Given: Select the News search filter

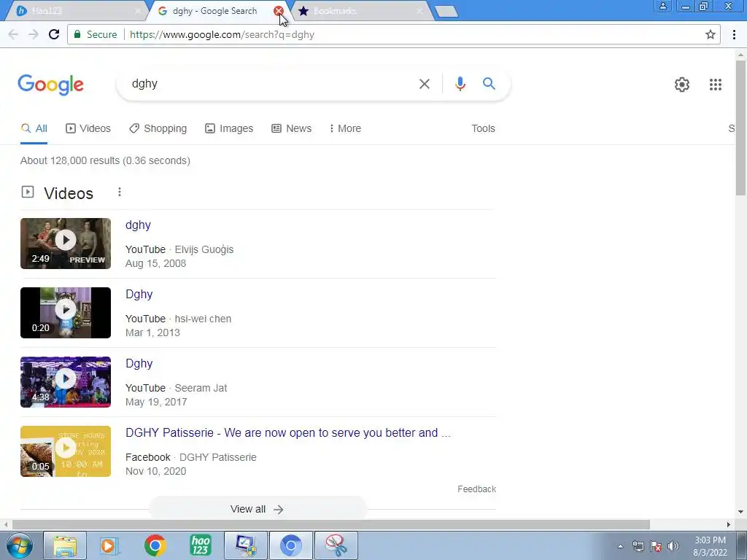Looking at the screenshot, I should (292, 128).
